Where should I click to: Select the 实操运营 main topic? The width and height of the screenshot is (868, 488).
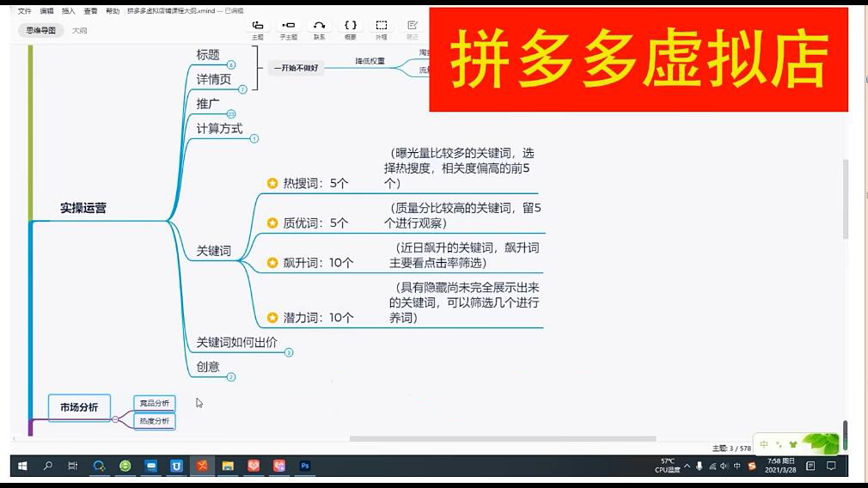pyautogui.click(x=83, y=208)
